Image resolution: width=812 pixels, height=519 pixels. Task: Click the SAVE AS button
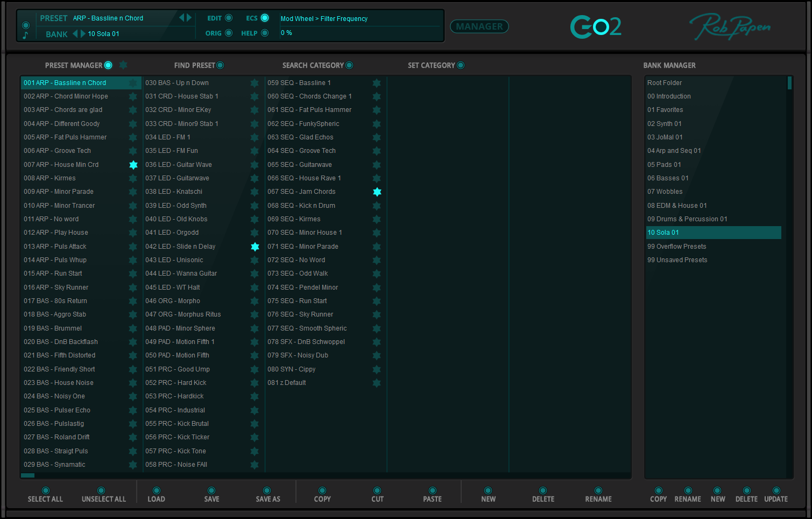click(x=267, y=492)
